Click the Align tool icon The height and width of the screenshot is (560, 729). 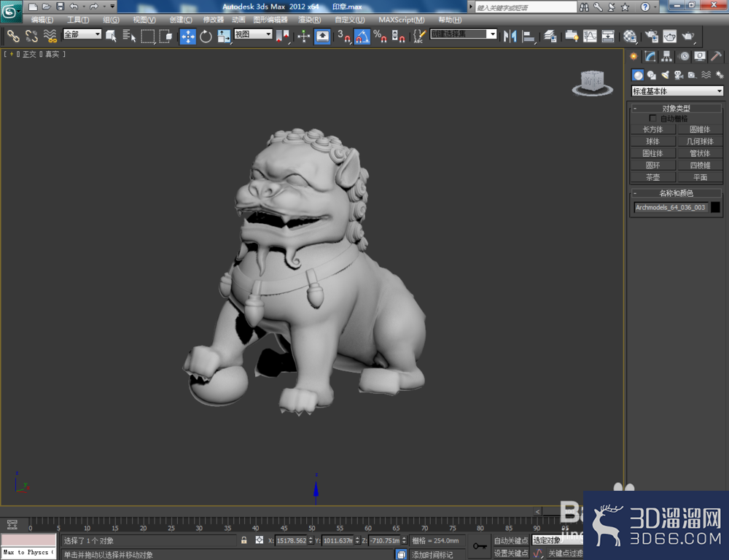(x=528, y=36)
